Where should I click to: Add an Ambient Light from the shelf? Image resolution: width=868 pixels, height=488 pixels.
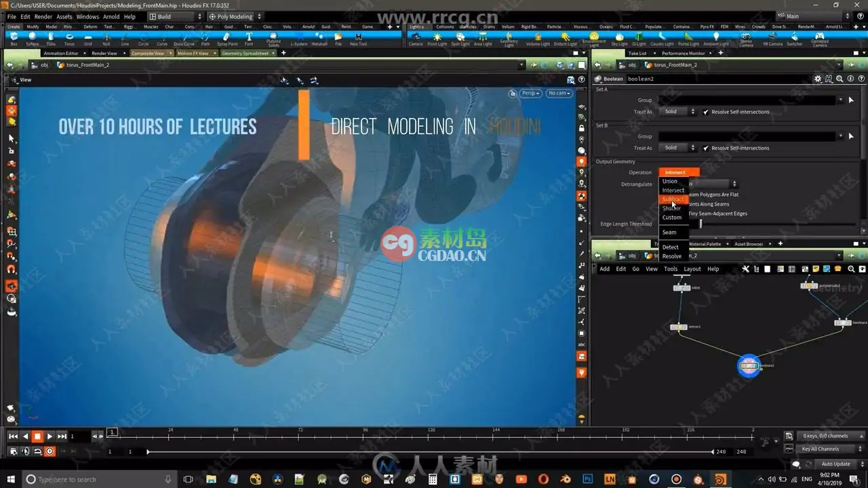[x=715, y=39]
